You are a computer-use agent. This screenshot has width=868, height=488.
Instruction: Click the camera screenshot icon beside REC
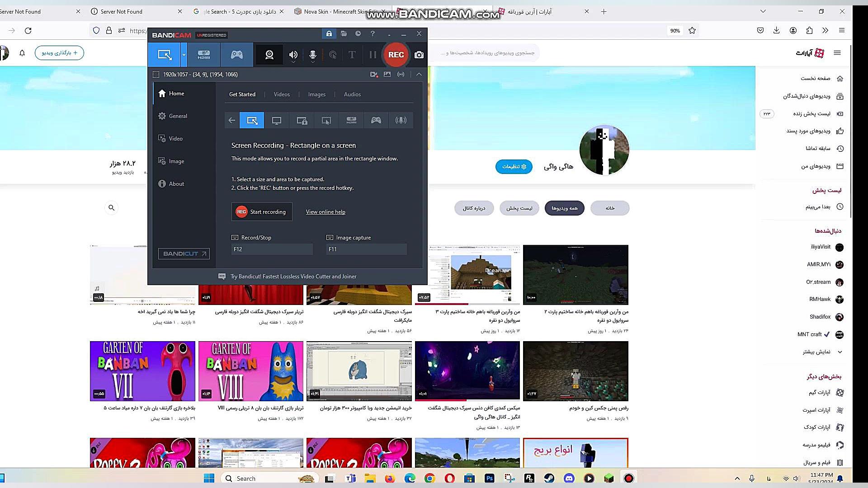419,55
